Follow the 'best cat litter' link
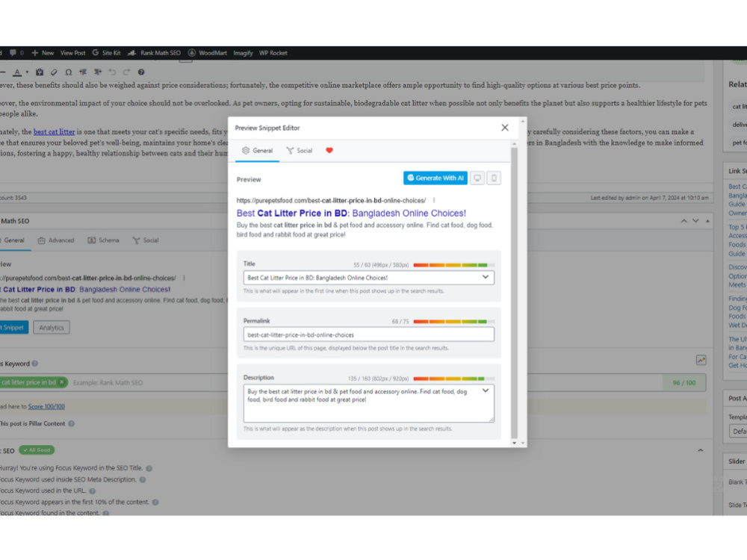Screen dimensions: 747x560 pos(54,132)
